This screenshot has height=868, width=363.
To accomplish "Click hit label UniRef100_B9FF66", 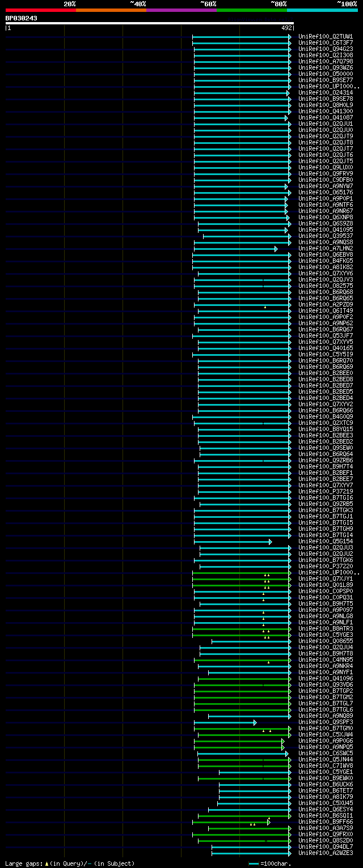I will pyautogui.click(x=326, y=822).
